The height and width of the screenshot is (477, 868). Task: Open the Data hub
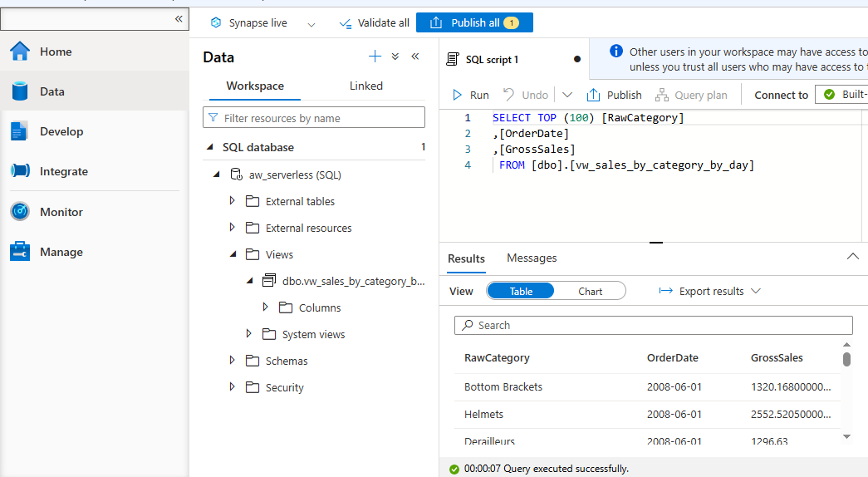95,91
